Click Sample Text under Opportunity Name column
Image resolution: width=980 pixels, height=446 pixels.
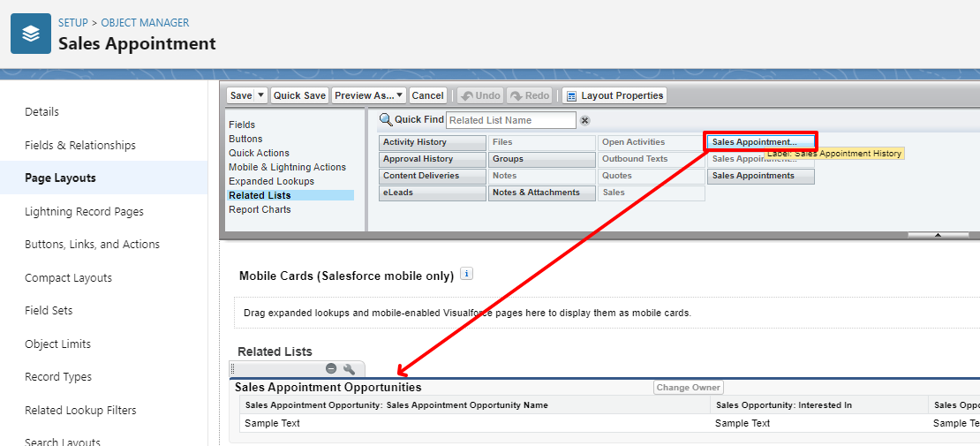[273, 424]
